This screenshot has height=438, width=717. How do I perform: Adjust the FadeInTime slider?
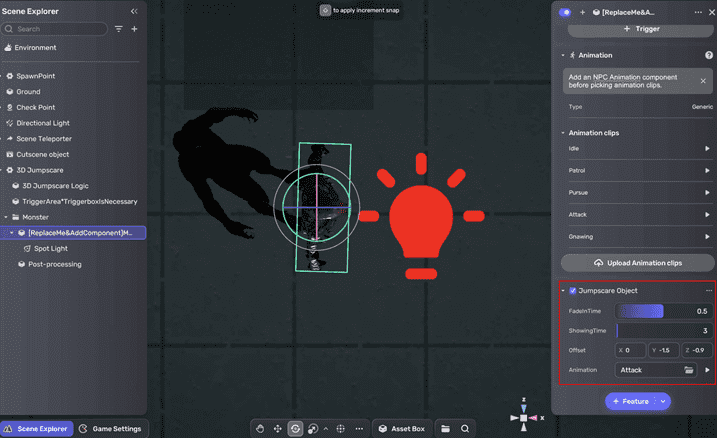click(x=640, y=311)
